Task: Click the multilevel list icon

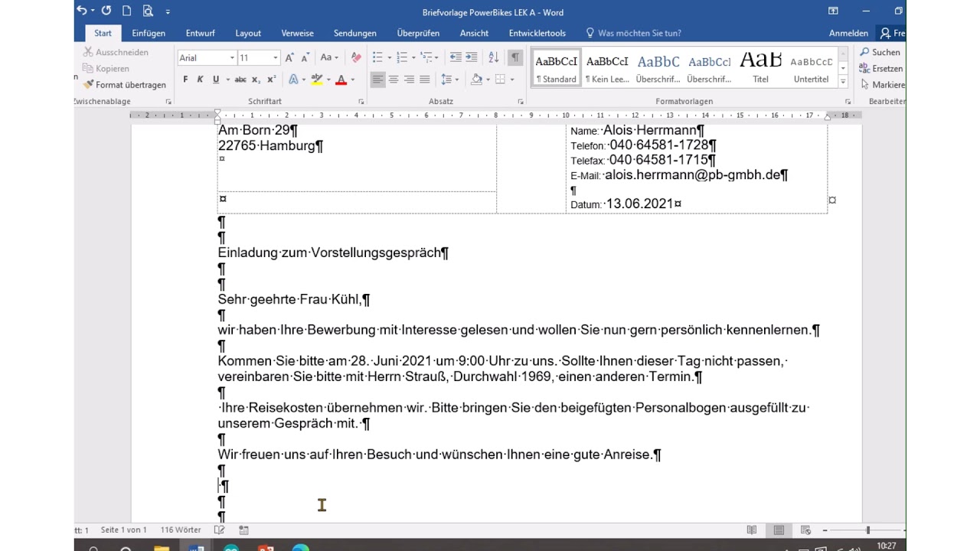Action: pos(426,57)
